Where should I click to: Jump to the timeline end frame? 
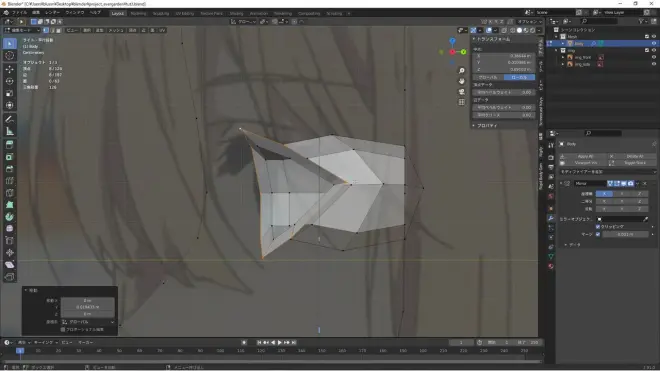pyautogui.click(x=294, y=342)
